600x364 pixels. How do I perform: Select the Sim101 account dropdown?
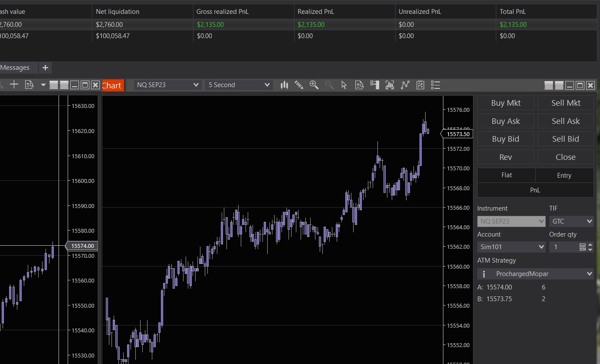pyautogui.click(x=511, y=247)
